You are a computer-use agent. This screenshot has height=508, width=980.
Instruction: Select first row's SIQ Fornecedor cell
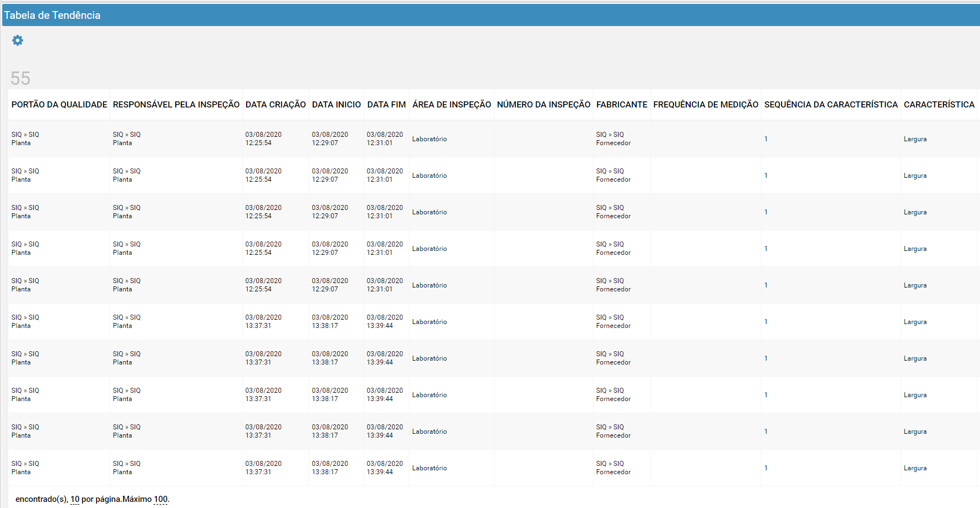614,138
